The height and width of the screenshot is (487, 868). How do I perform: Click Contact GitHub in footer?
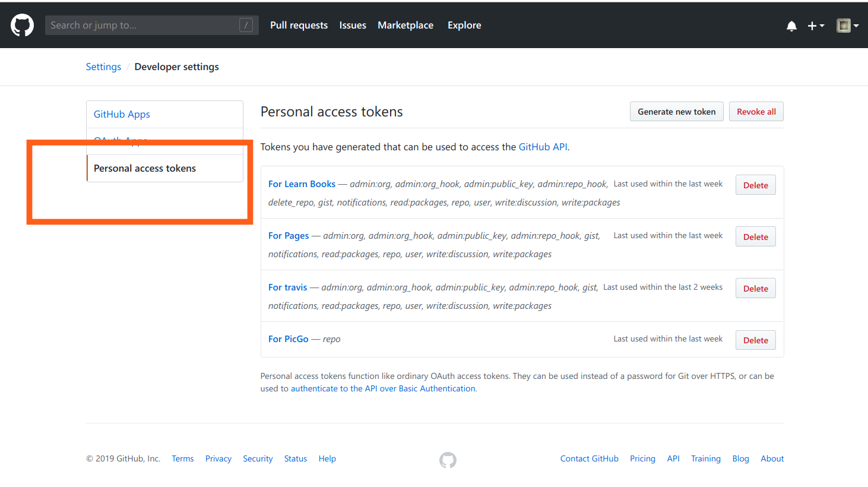pyautogui.click(x=590, y=458)
